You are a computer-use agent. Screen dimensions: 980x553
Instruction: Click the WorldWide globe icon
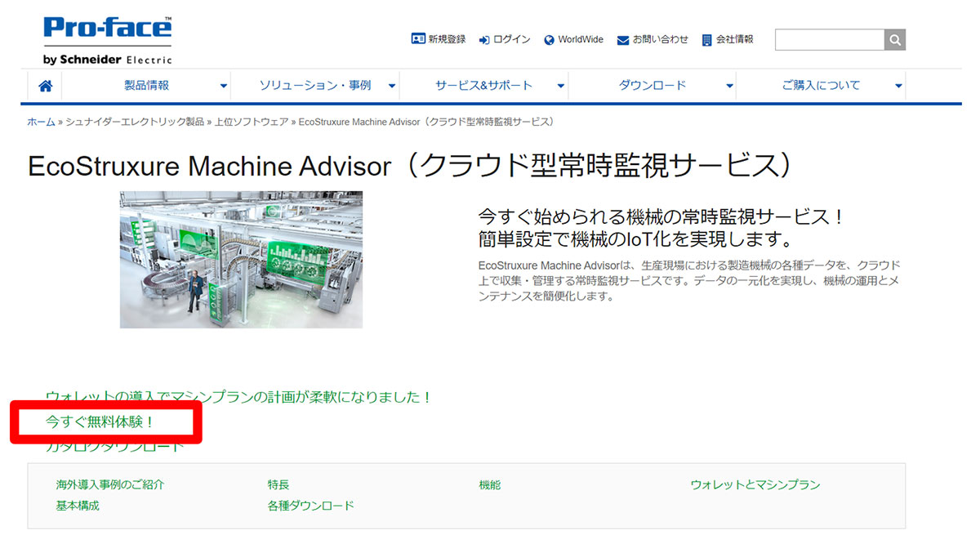549,39
